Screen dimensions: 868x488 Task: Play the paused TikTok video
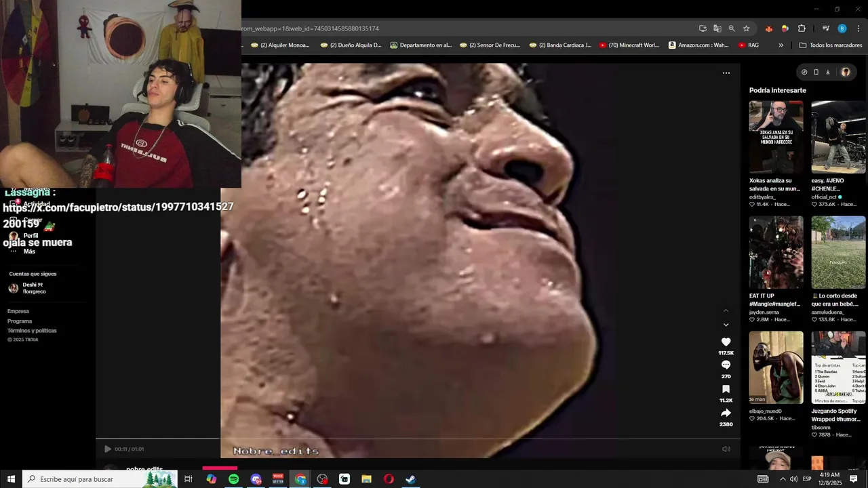(x=107, y=449)
